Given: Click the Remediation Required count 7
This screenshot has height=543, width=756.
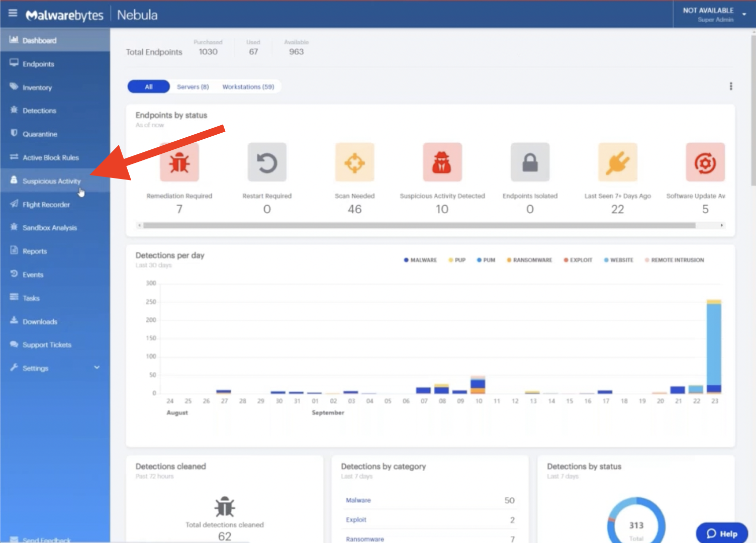Looking at the screenshot, I should 179,209.
